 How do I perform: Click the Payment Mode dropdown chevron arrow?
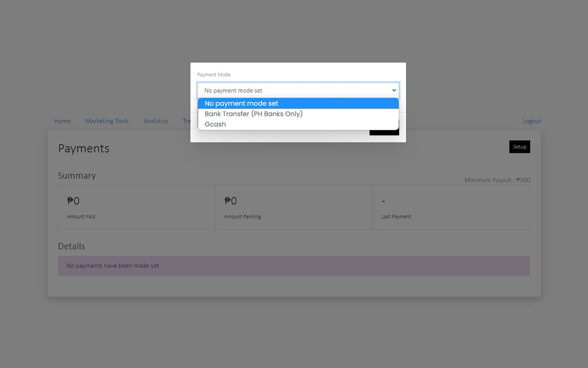coord(394,90)
